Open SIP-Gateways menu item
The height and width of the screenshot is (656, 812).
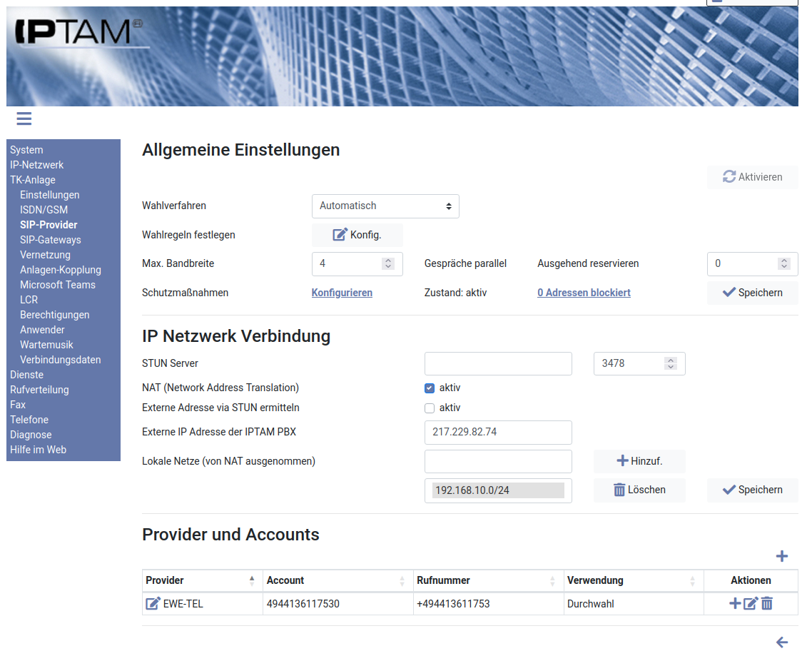[x=50, y=240]
